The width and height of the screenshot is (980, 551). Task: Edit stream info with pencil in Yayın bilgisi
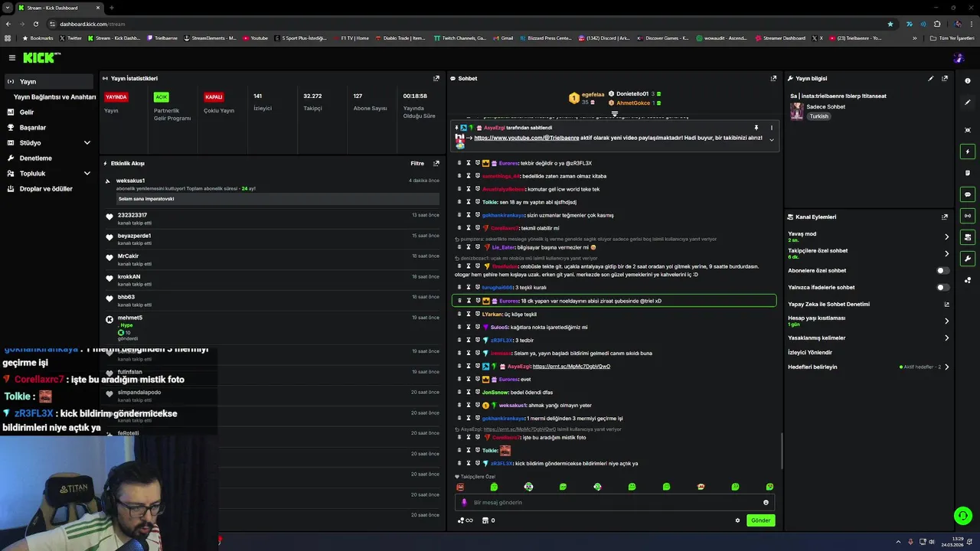point(931,78)
